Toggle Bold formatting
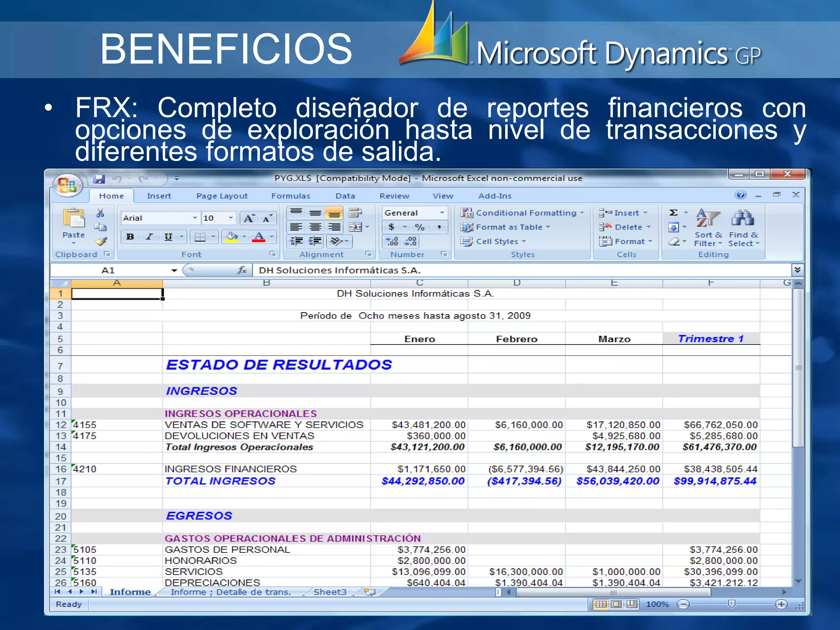The image size is (840, 630). tap(130, 237)
